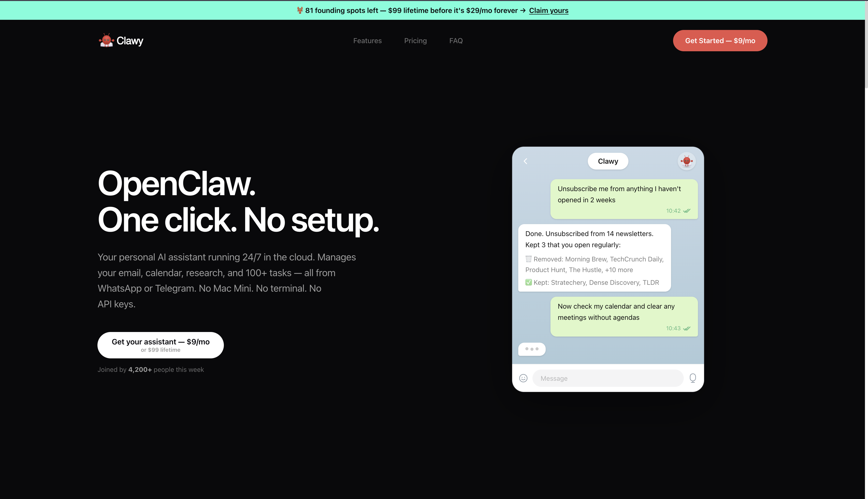Image resolution: width=868 pixels, height=499 pixels.
Task: Click the double checkmark on the 10:42 message
Action: point(686,211)
